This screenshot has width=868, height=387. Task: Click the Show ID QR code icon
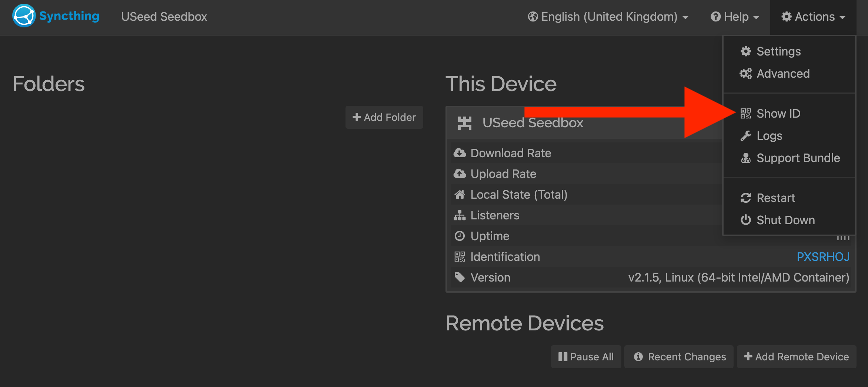click(x=746, y=114)
